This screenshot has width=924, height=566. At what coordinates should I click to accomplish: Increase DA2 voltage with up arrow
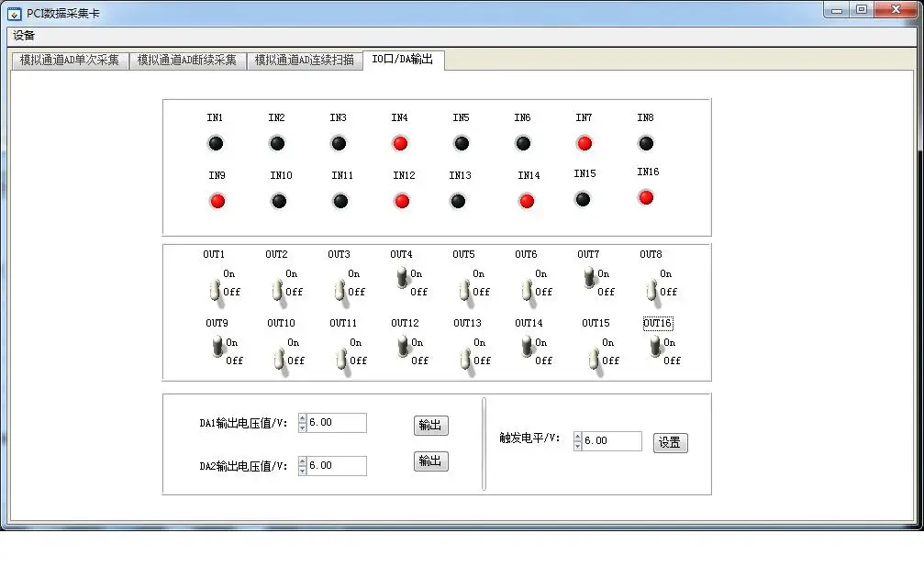(x=302, y=461)
